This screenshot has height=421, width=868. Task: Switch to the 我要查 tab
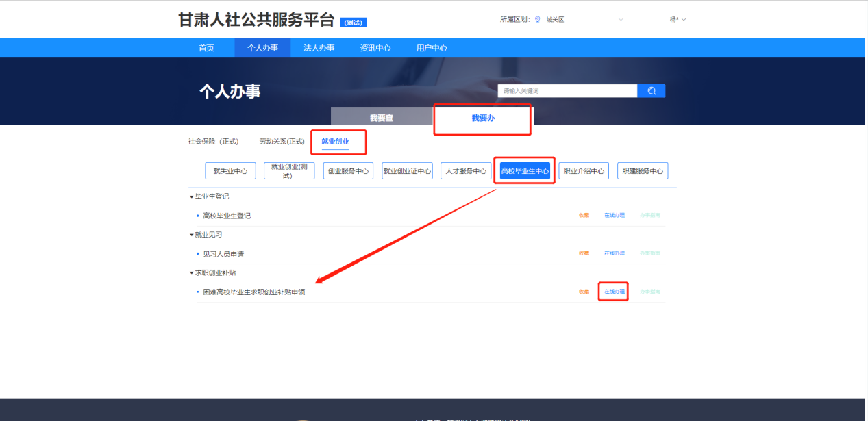(382, 118)
